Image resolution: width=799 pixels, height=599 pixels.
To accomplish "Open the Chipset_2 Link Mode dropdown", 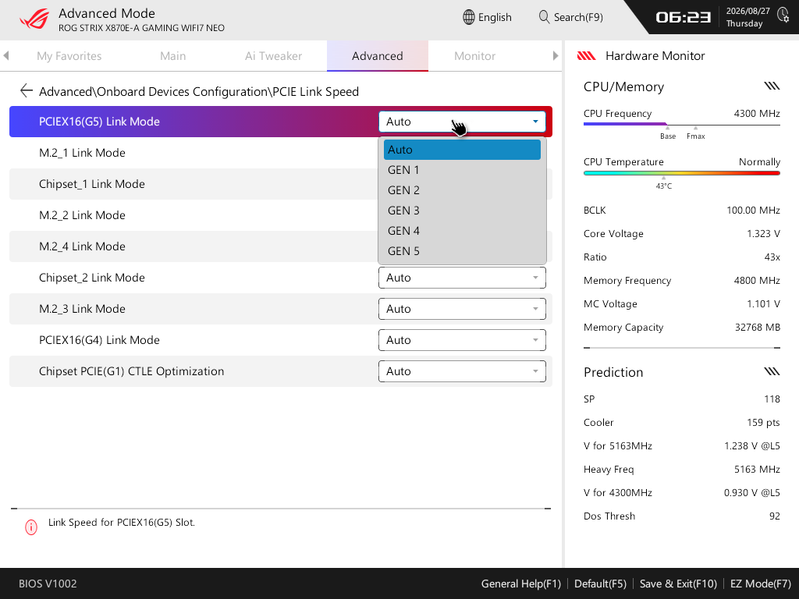I will 462,278.
